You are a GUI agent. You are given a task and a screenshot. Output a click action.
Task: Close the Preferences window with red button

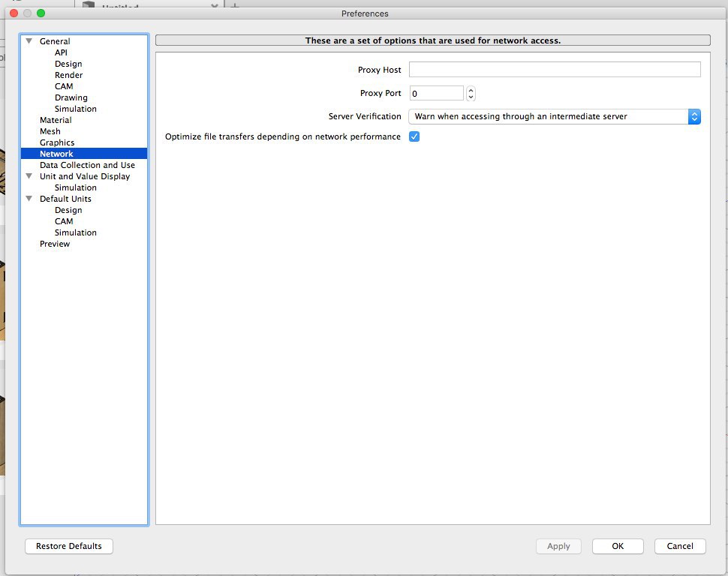[x=14, y=13]
